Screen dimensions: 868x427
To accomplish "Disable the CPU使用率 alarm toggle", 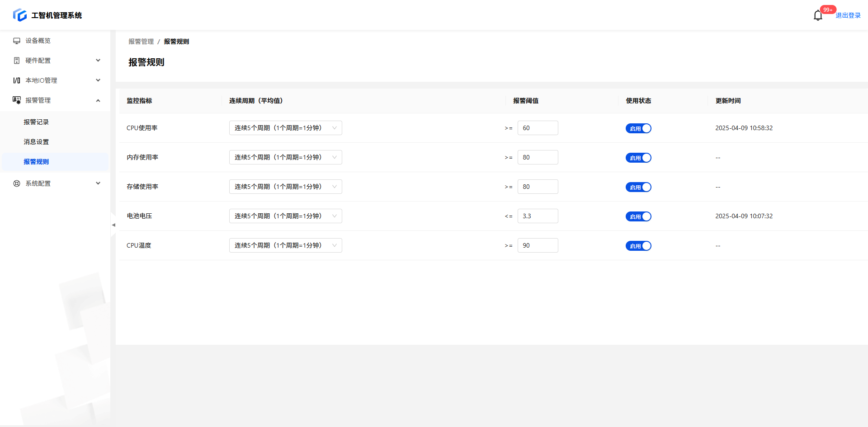I will pyautogui.click(x=638, y=128).
